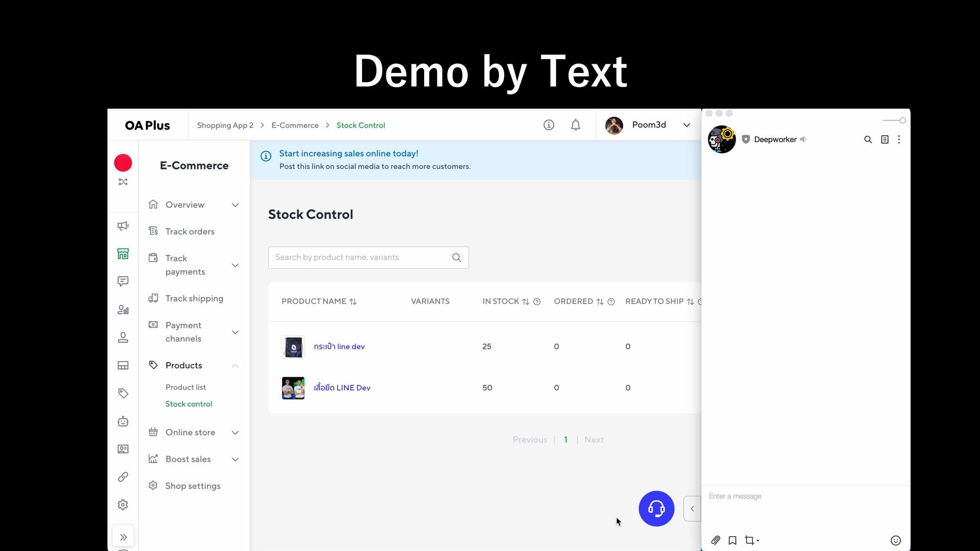Open the table layout icon in rail
Screen dimensions: 980x551
pos(123,365)
